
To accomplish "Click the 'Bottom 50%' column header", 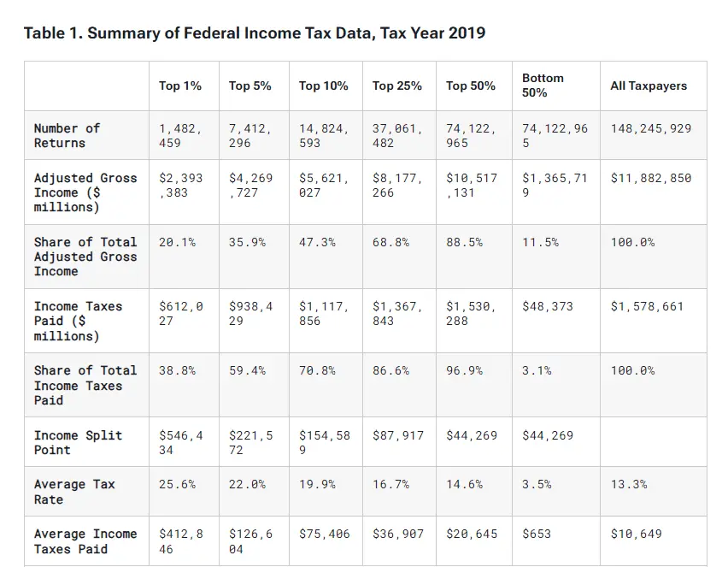I will [x=543, y=85].
